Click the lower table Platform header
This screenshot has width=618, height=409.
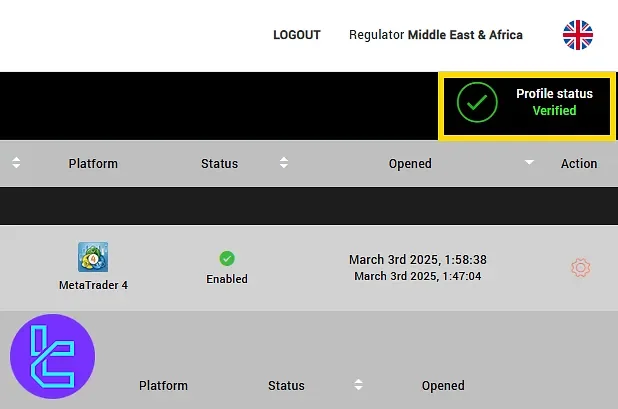(163, 385)
